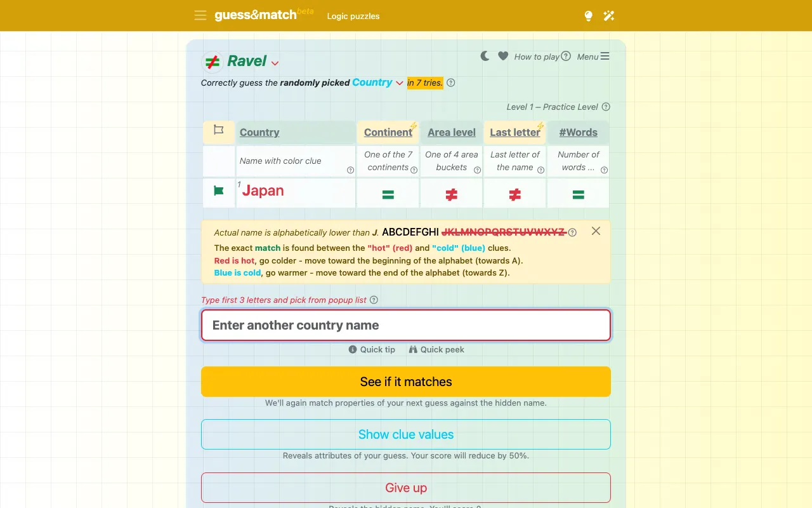Click Japan's Last letter mismatch icon

(515, 195)
